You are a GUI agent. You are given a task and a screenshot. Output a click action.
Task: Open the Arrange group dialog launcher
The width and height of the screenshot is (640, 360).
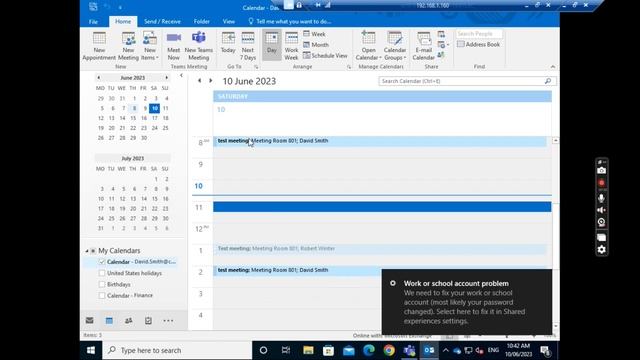pyautogui.click(x=349, y=67)
